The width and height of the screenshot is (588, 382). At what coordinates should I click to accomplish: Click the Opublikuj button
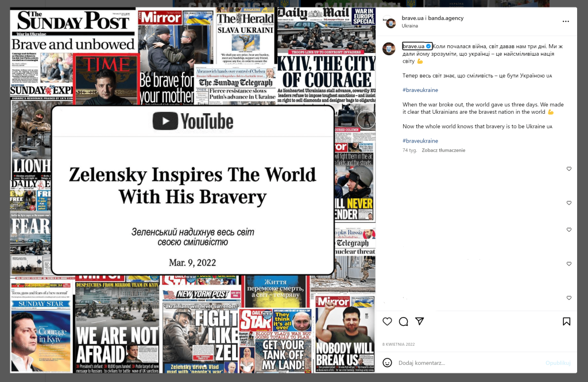point(558,363)
